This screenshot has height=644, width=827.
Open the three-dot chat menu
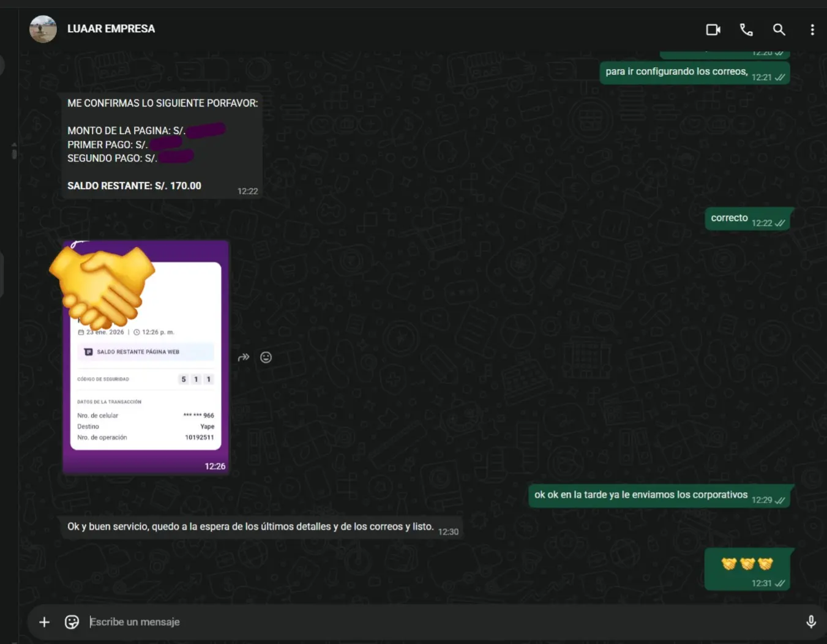point(812,29)
